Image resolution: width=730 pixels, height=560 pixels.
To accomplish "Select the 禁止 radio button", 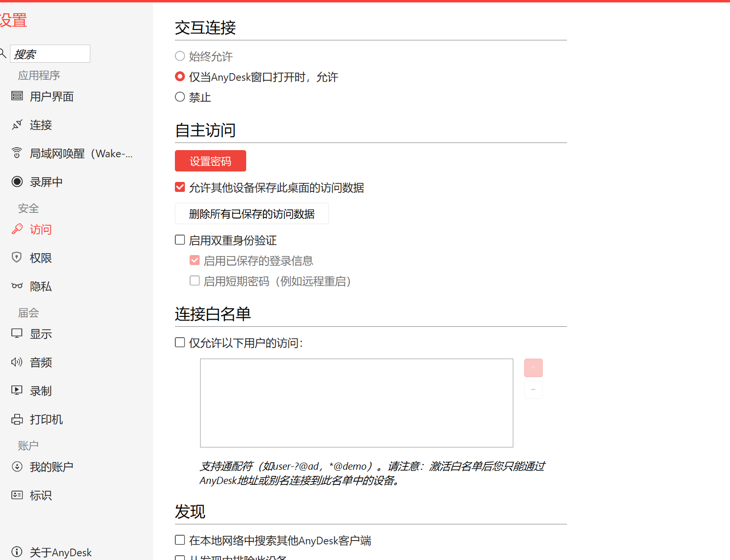I will pos(180,97).
